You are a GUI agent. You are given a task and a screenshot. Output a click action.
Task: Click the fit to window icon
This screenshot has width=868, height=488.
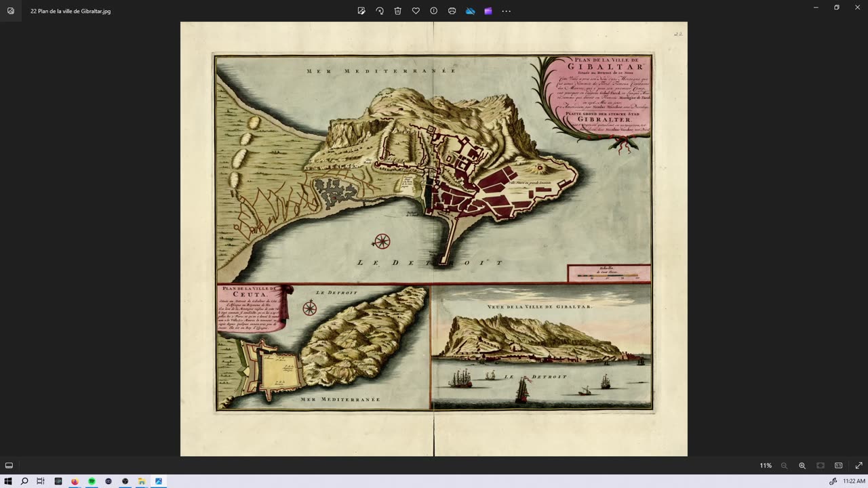[821, 466]
